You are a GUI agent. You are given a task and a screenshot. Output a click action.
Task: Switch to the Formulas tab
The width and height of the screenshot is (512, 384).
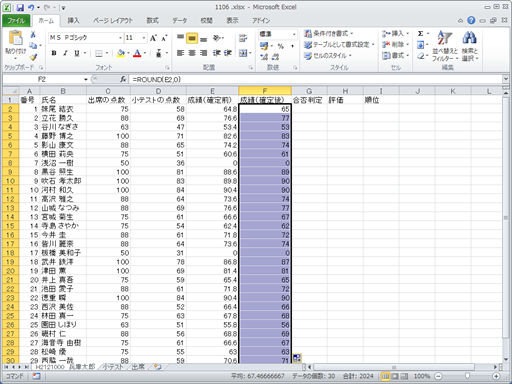coord(152,21)
